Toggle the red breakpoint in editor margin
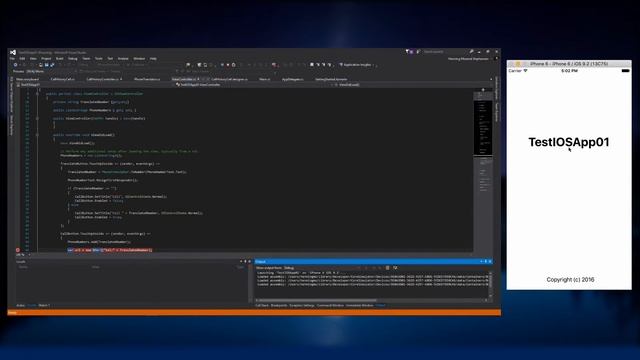 pyautogui.click(x=18, y=250)
